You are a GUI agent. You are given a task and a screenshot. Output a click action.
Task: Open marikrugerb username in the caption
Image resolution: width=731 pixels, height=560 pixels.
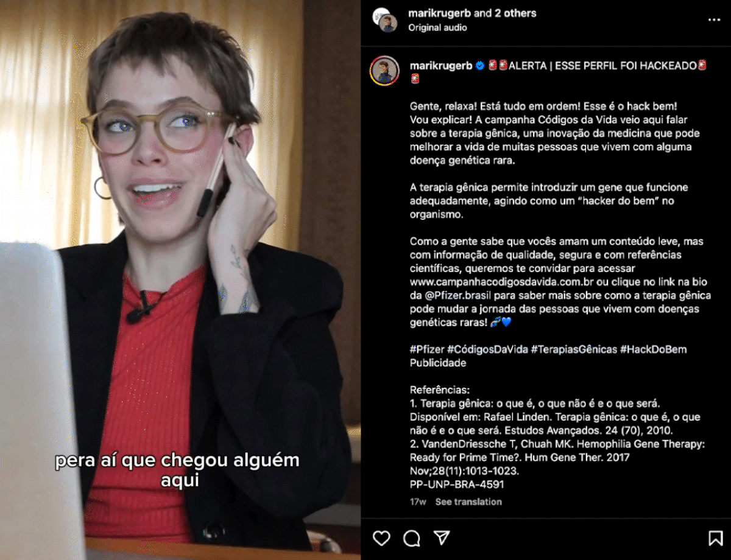[441, 66]
